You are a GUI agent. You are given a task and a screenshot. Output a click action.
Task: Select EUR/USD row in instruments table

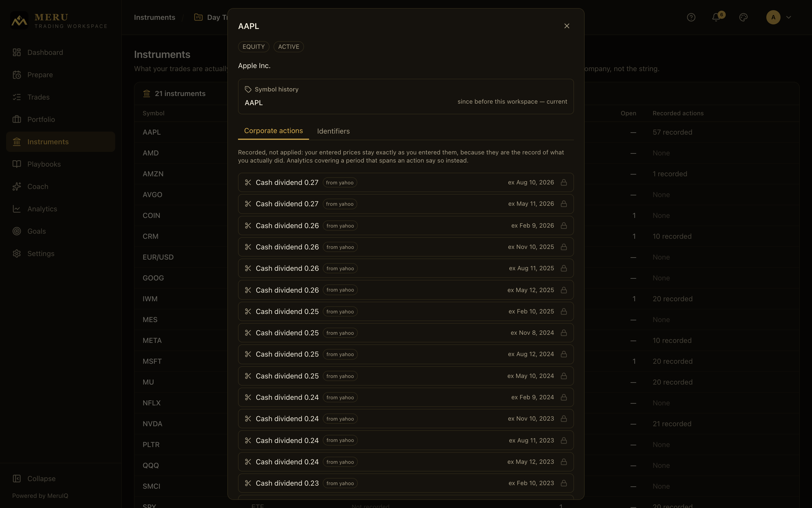click(x=467, y=257)
